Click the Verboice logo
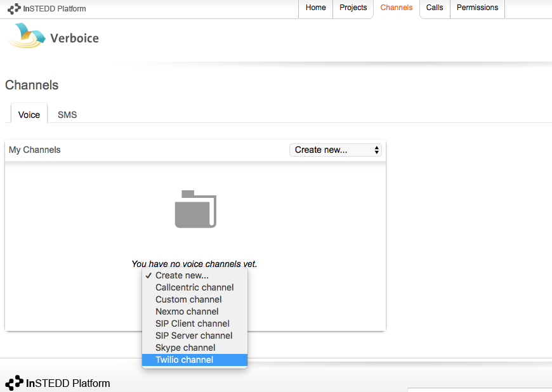The width and height of the screenshot is (552, 392). [53, 36]
